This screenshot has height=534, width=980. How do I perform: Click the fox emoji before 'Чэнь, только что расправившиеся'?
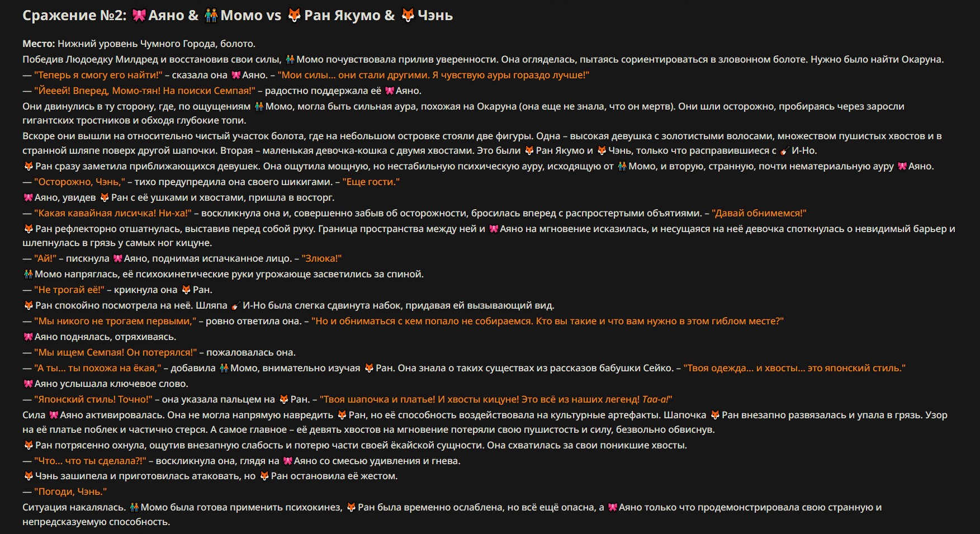click(x=602, y=150)
